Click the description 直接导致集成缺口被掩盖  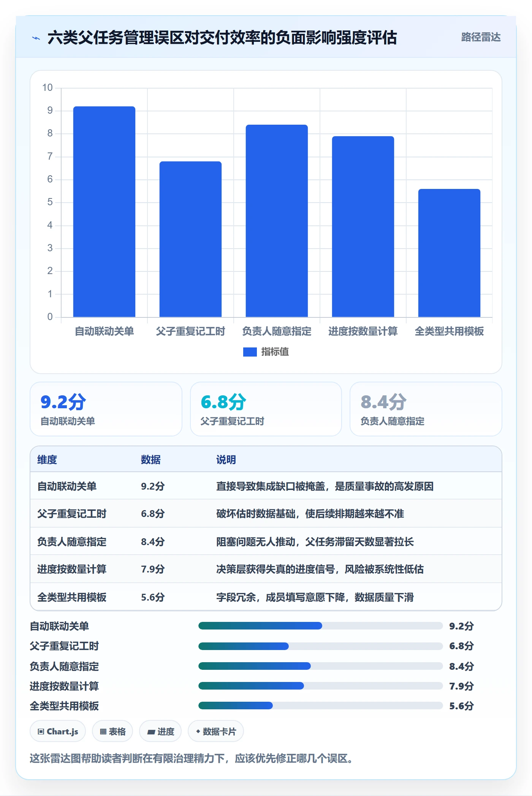tap(325, 486)
